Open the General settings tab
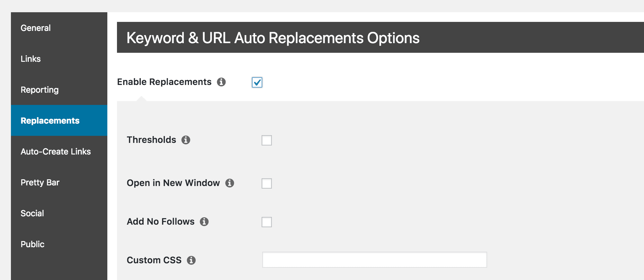The width and height of the screenshot is (644, 280). point(36,28)
